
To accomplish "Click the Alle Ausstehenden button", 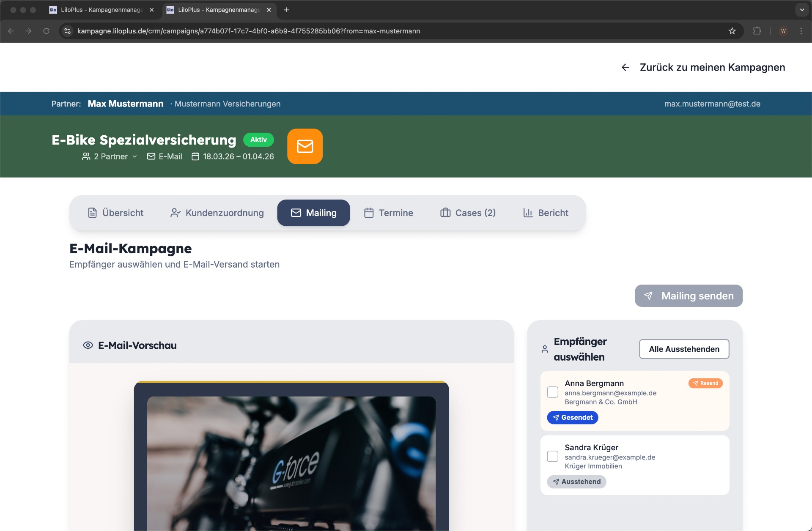I will point(684,349).
